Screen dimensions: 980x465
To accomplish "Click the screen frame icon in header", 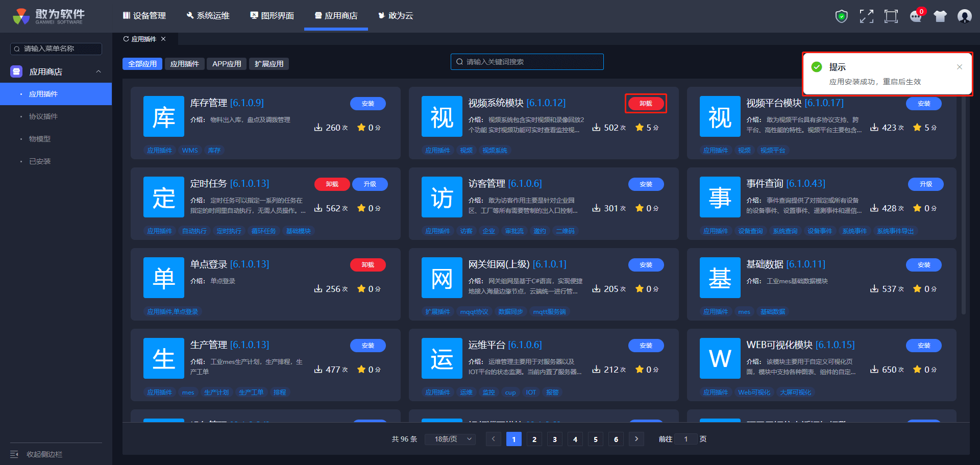I will [891, 16].
